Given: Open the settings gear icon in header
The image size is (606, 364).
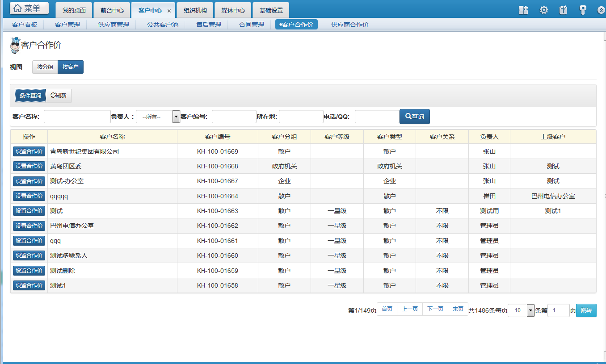Looking at the screenshot, I should pos(543,10).
